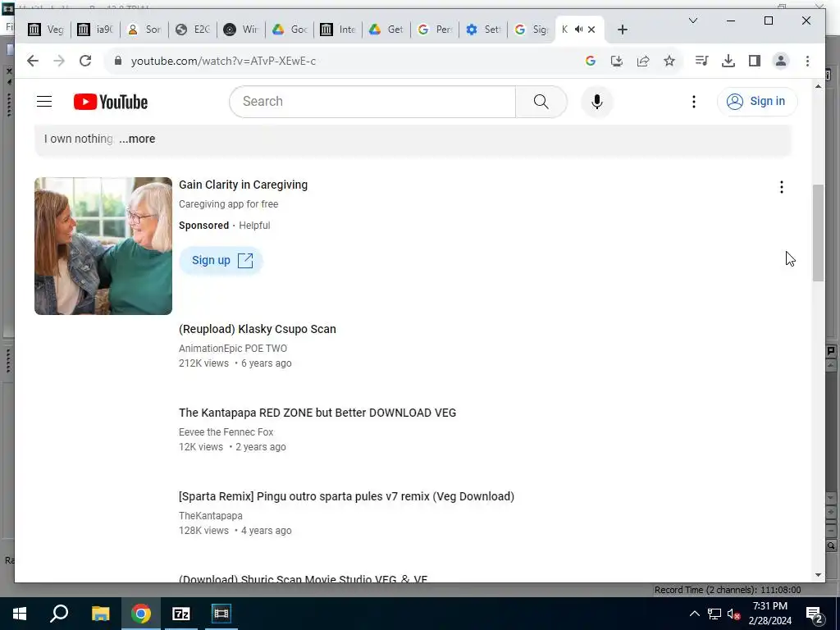Go to the YouTube home logo
840x630 pixels.
[x=111, y=102]
